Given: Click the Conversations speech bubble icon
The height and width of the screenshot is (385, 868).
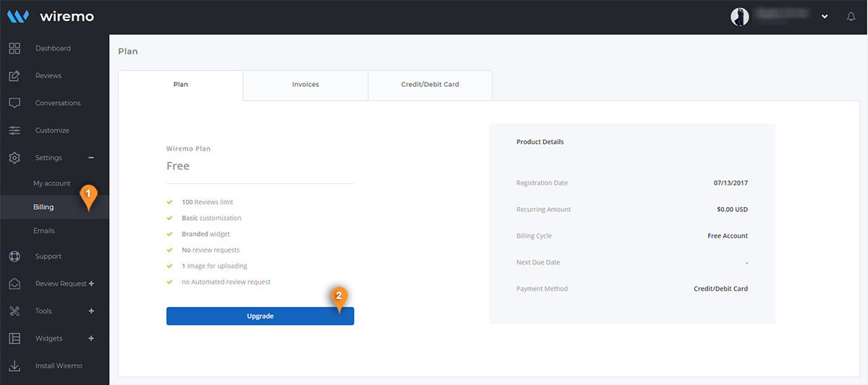Looking at the screenshot, I should (x=14, y=103).
